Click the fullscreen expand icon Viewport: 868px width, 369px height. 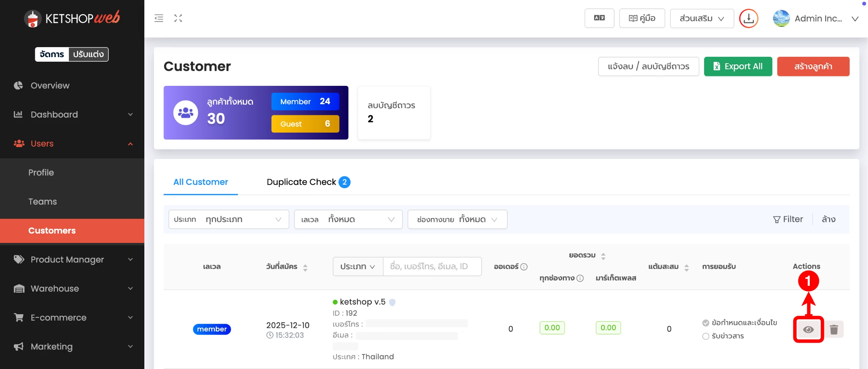click(178, 18)
